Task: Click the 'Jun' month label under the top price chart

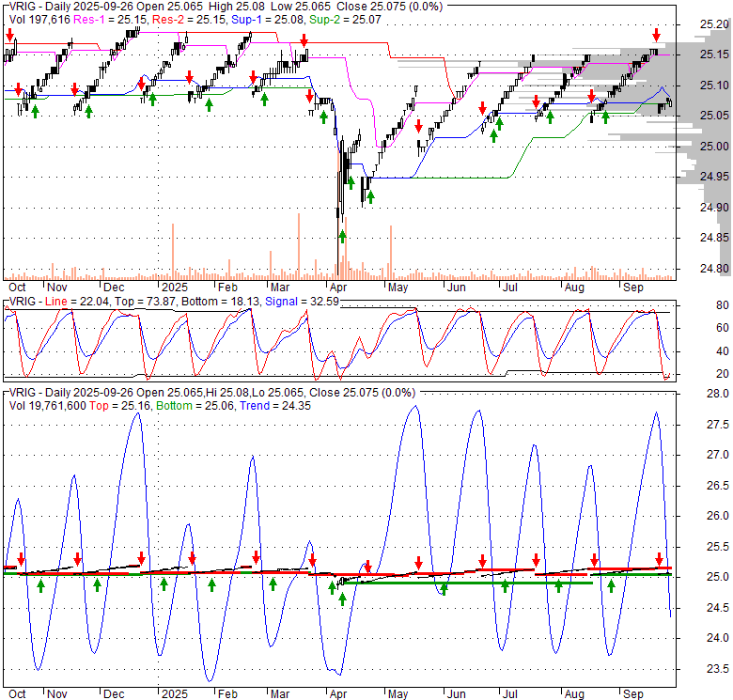Action: [x=457, y=288]
